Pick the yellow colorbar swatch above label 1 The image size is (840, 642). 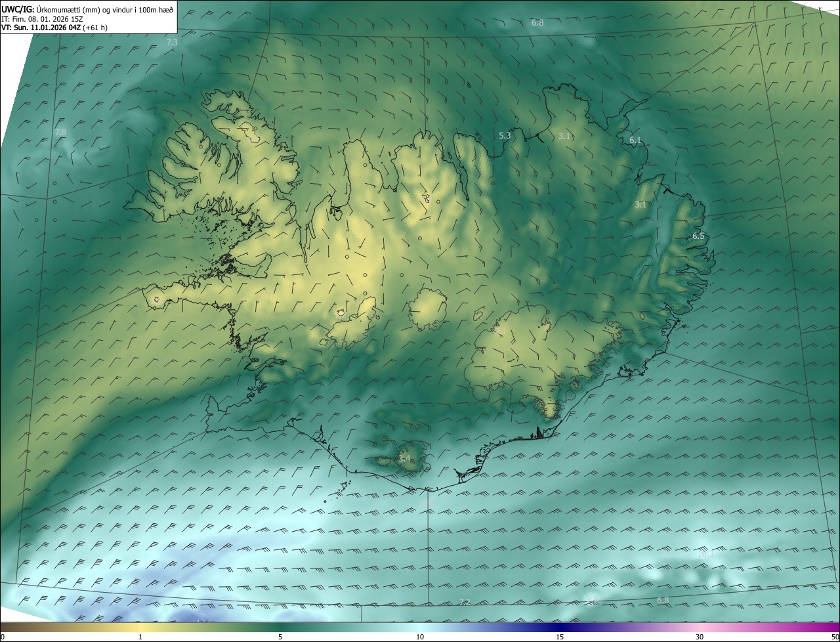click(x=140, y=628)
